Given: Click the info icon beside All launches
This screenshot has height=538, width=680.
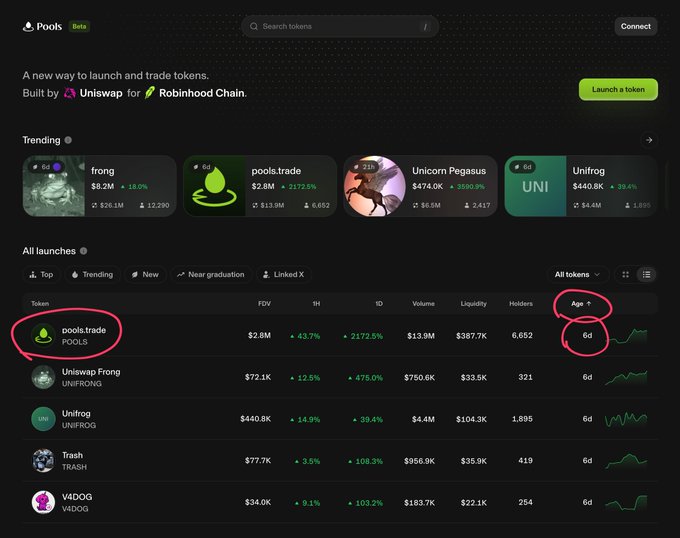Looking at the screenshot, I should [83, 251].
